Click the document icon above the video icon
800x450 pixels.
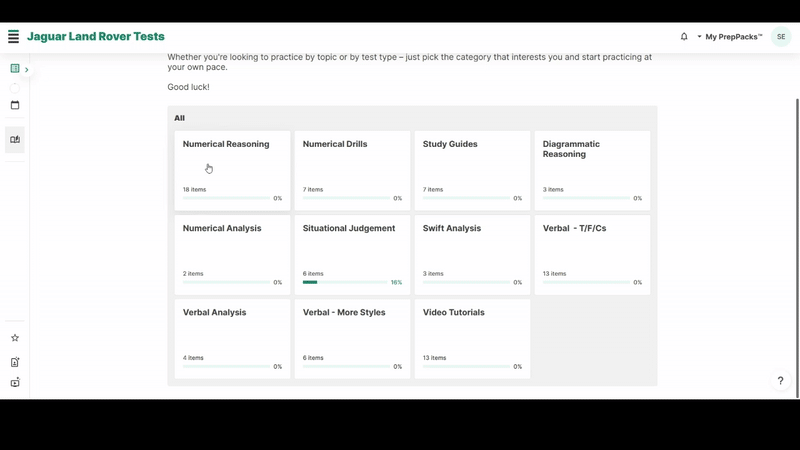(15, 362)
